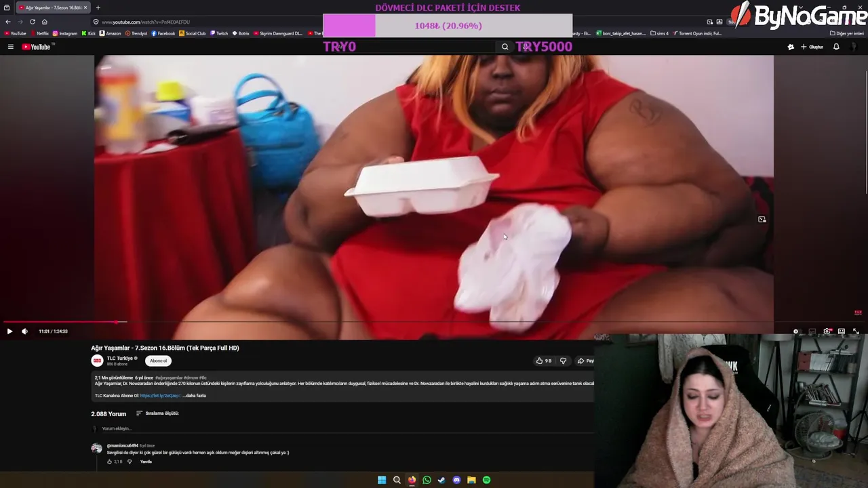Screen dimensions: 868x488
Task: Open the Windows taskbar search
Action: click(x=397, y=480)
